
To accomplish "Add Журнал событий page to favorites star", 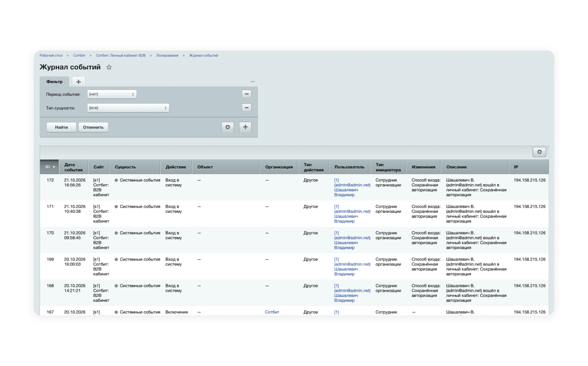I will 109,67.
